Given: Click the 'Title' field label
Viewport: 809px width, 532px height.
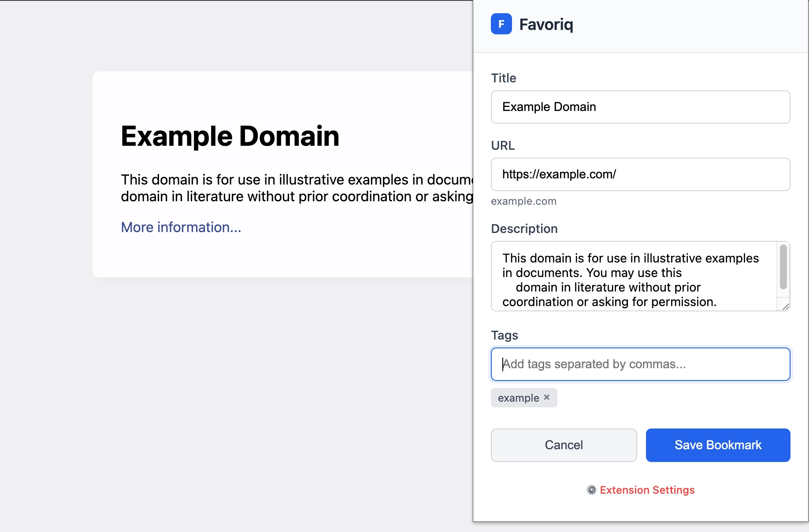Looking at the screenshot, I should click(x=504, y=78).
